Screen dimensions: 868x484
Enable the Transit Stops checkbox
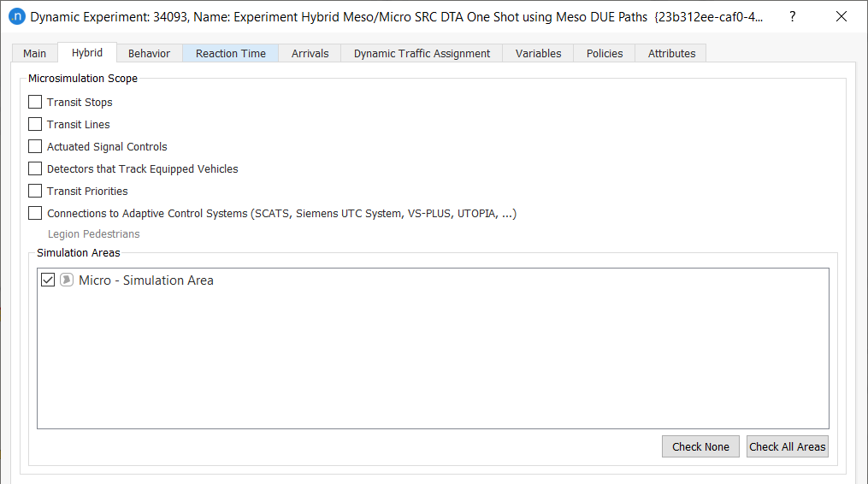tap(35, 102)
